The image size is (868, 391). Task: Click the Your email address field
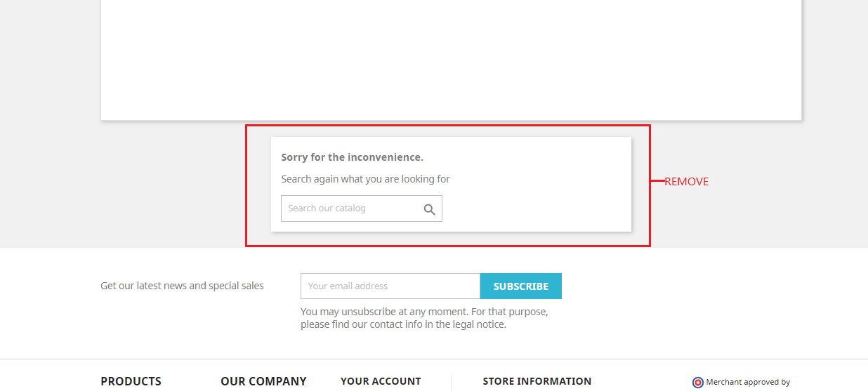pos(390,286)
